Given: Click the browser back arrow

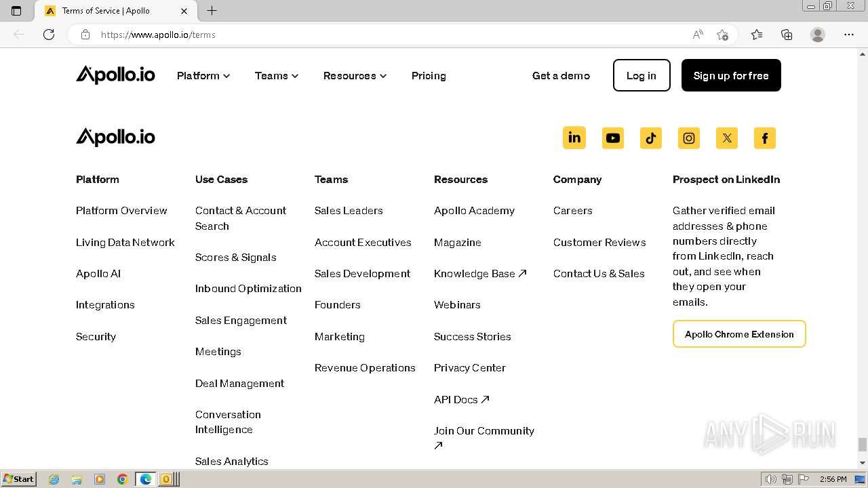Looking at the screenshot, I should point(19,35).
